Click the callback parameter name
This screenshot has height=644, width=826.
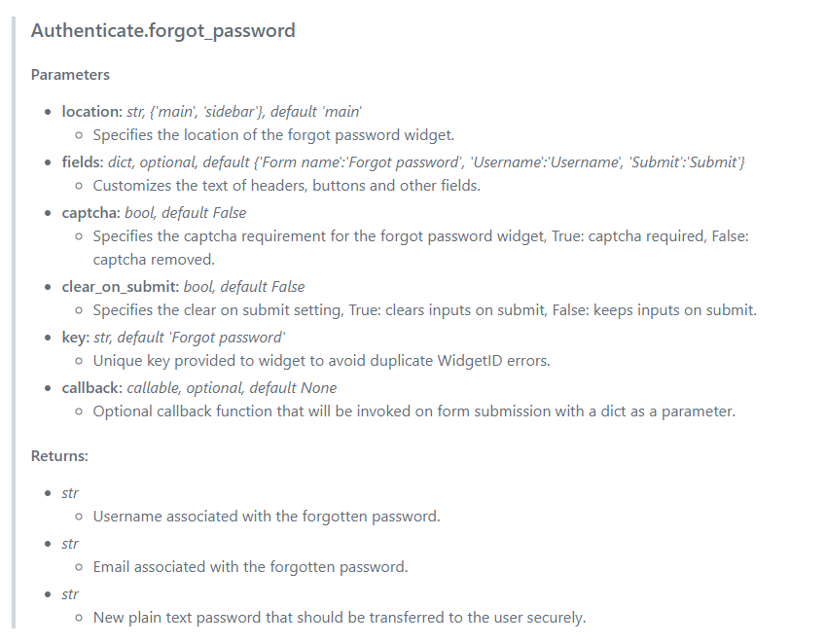[x=91, y=388]
